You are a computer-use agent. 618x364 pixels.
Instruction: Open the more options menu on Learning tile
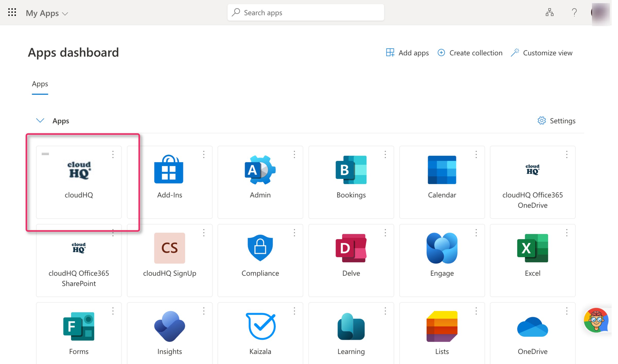pyautogui.click(x=385, y=311)
